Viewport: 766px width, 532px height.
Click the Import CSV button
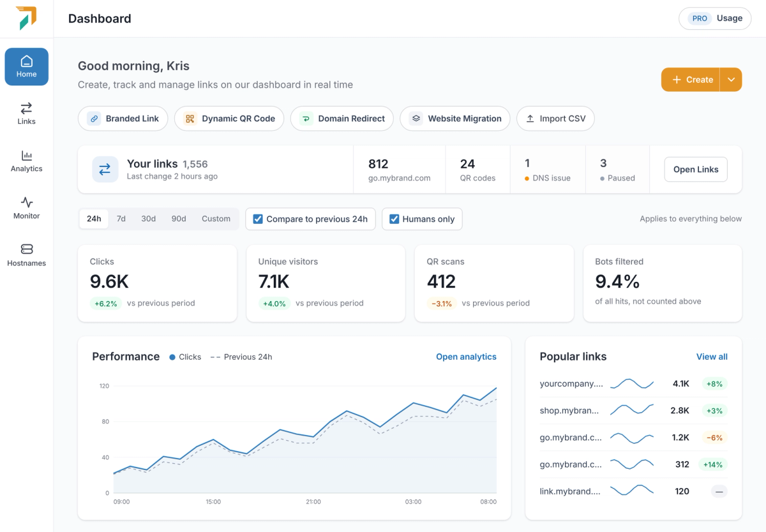(555, 119)
